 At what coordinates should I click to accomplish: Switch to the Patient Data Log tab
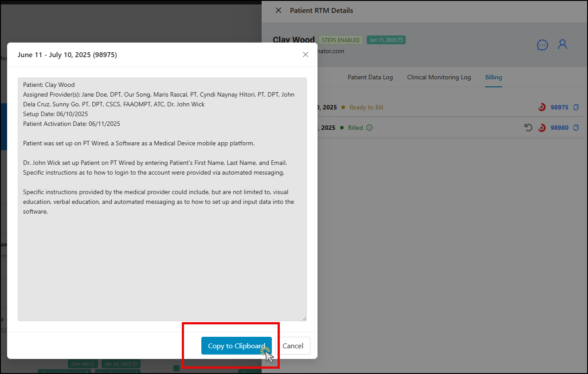370,77
